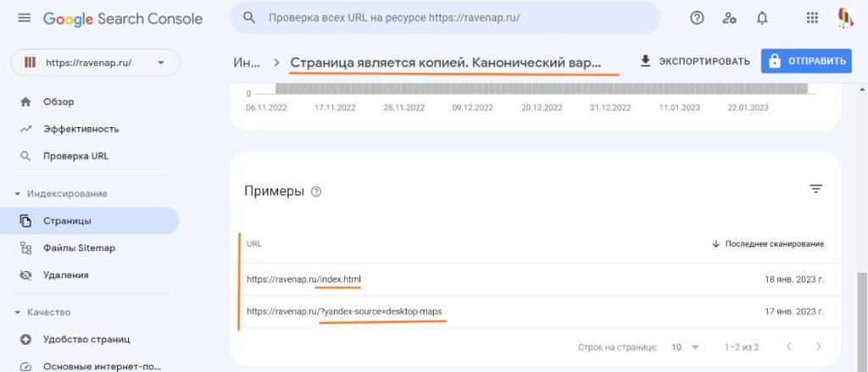Open the notifications bell

point(762,18)
